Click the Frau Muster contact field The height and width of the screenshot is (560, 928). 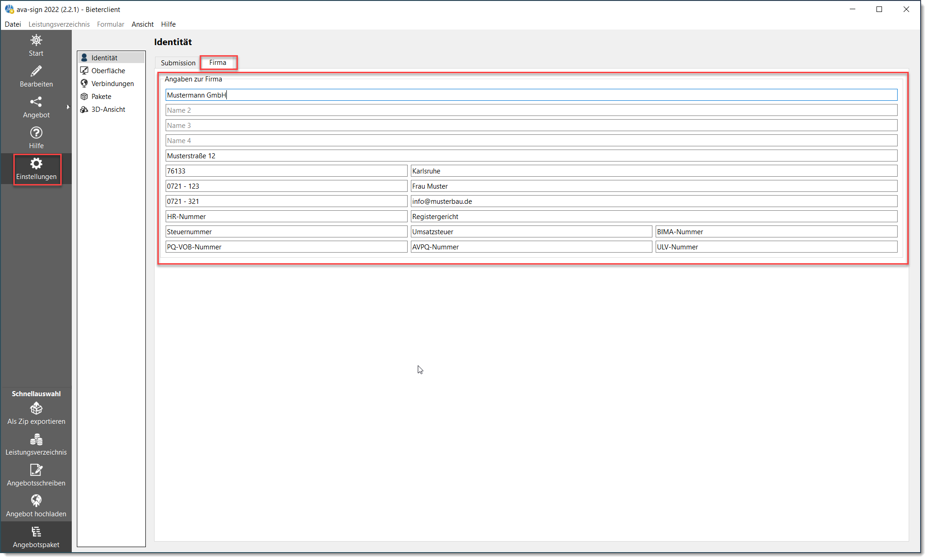[x=654, y=186]
